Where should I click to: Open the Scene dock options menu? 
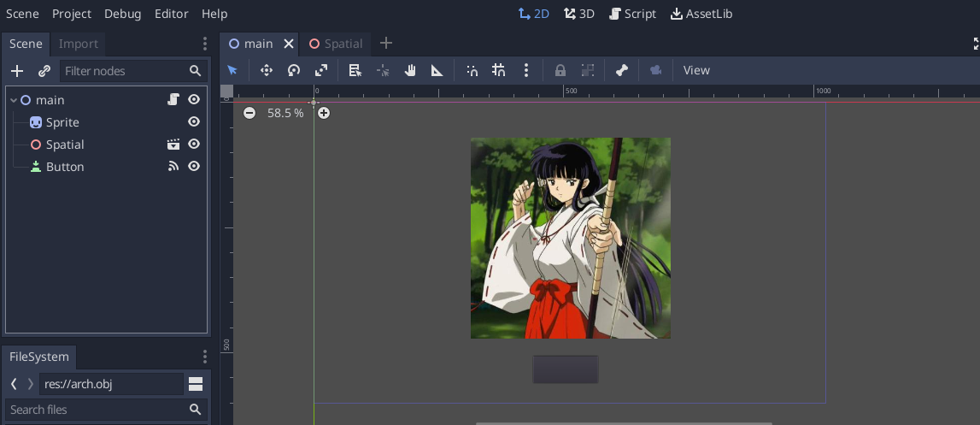204,44
